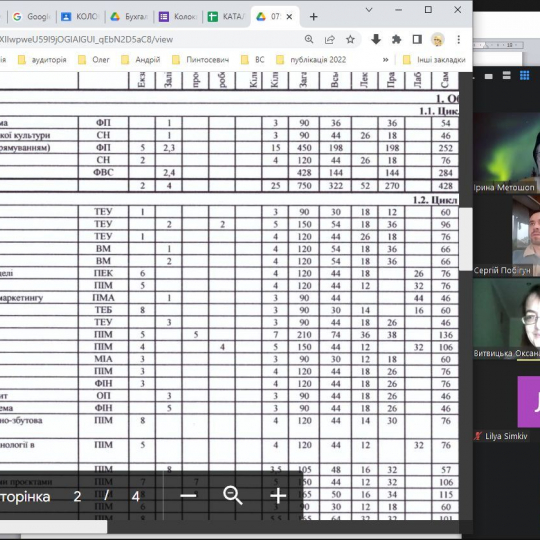Click the ПМА department cell
This screenshot has width=540, height=540.
tap(103, 298)
